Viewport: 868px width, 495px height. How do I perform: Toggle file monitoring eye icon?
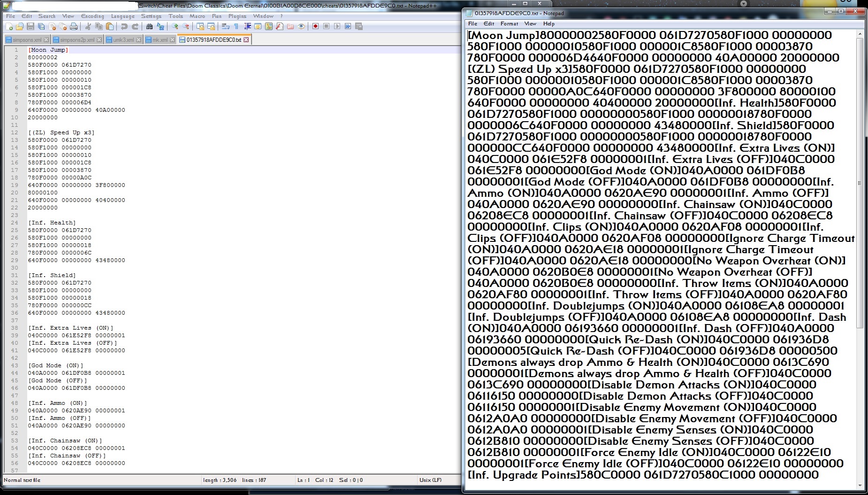[x=301, y=26]
